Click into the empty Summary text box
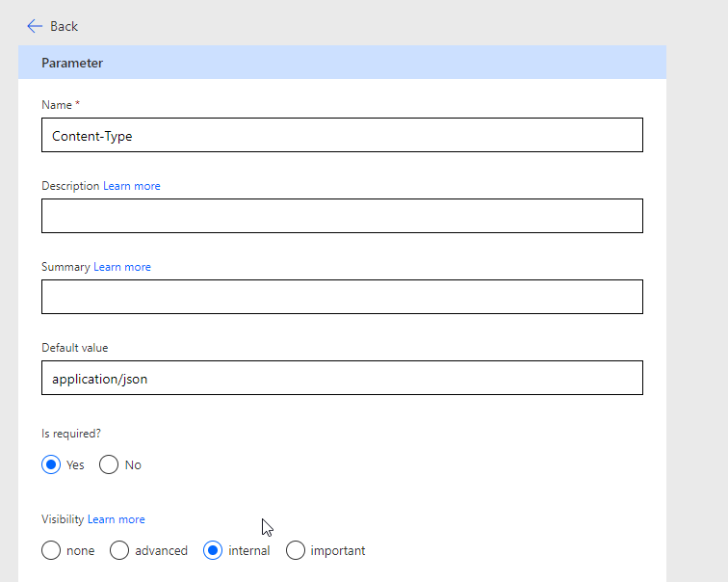Viewport: 728px width, 582px height. click(x=342, y=297)
